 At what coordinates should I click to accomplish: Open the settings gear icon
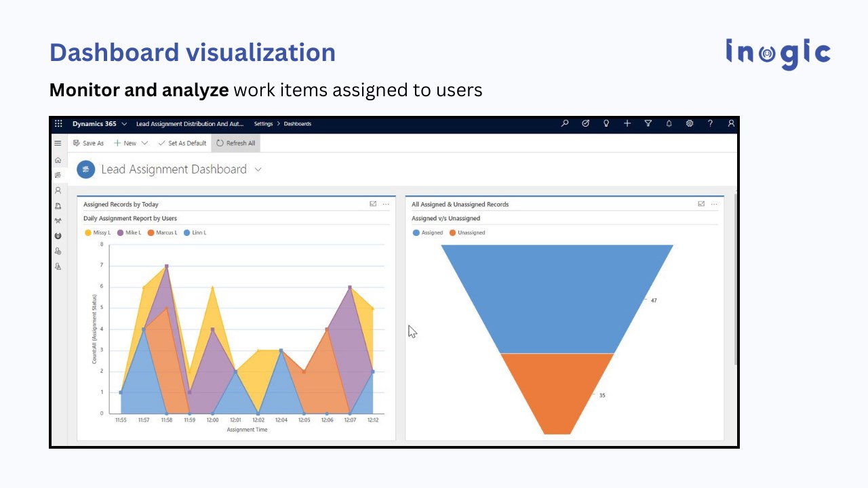click(x=689, y=123)
